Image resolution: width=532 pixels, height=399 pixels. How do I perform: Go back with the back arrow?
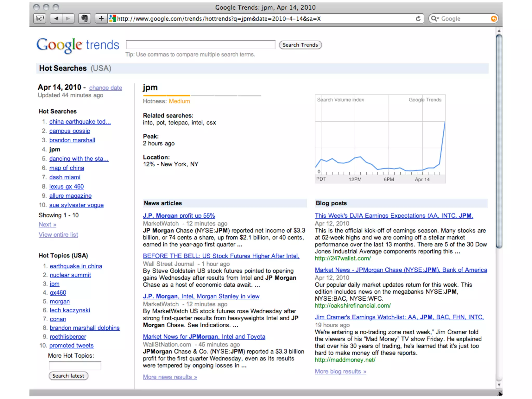pos(56,18)
